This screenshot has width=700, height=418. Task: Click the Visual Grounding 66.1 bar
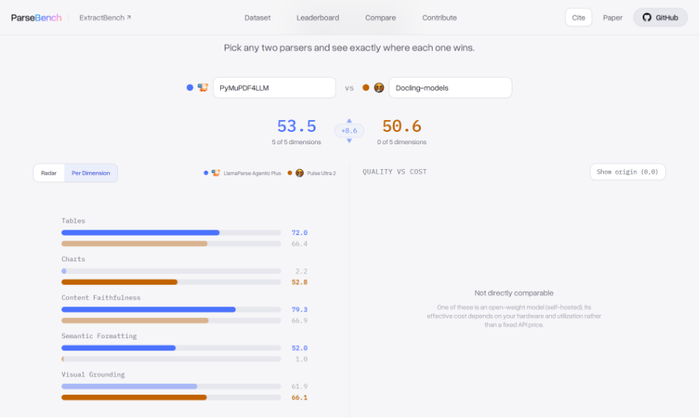[134, 397]
